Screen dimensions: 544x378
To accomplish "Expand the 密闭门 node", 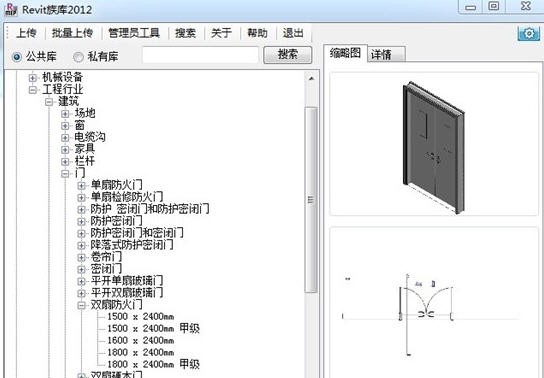I will click(x=82, y=269).
